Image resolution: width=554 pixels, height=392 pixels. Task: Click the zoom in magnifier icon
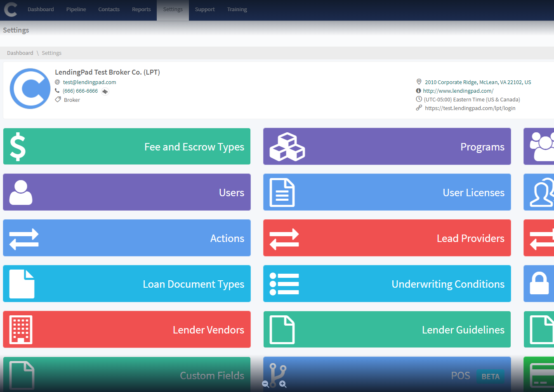[283, 384]
